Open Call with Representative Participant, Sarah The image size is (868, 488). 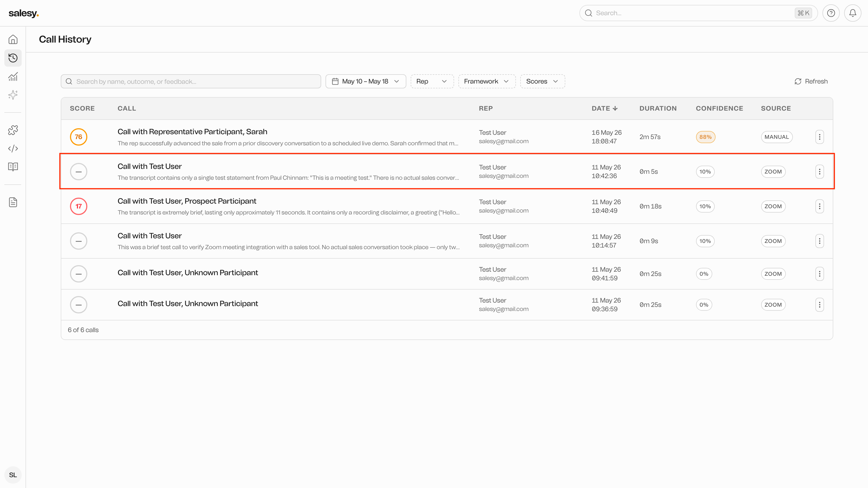[192, 132]
